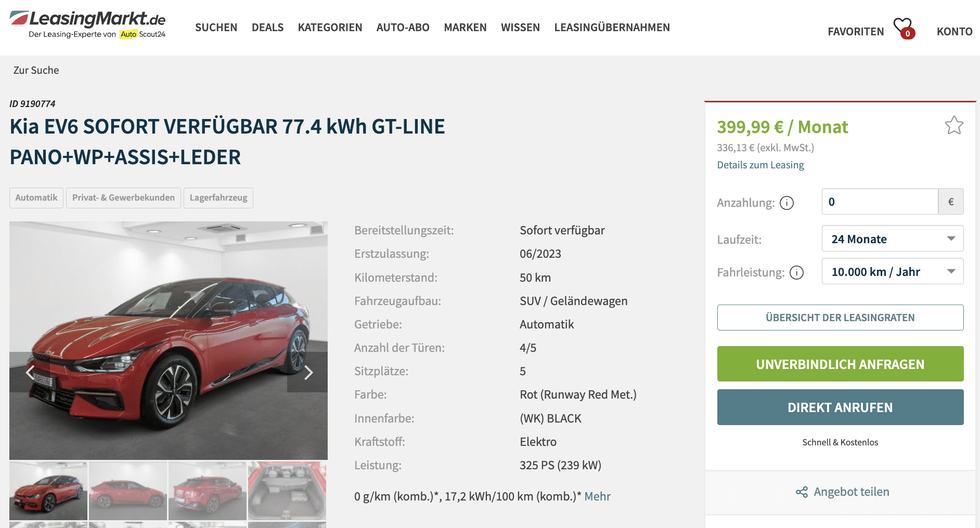The image size is (980, 528).
Task: Click the Kraftstoff value Elektro
Action: pos(538,442)
